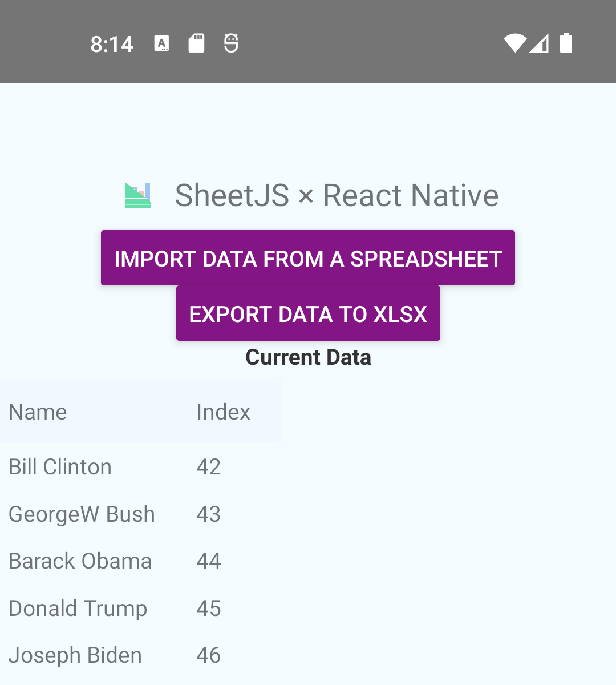616x685 pixels.
Task: Tap the Wi-Fi status icon
Action: [515, 43]
